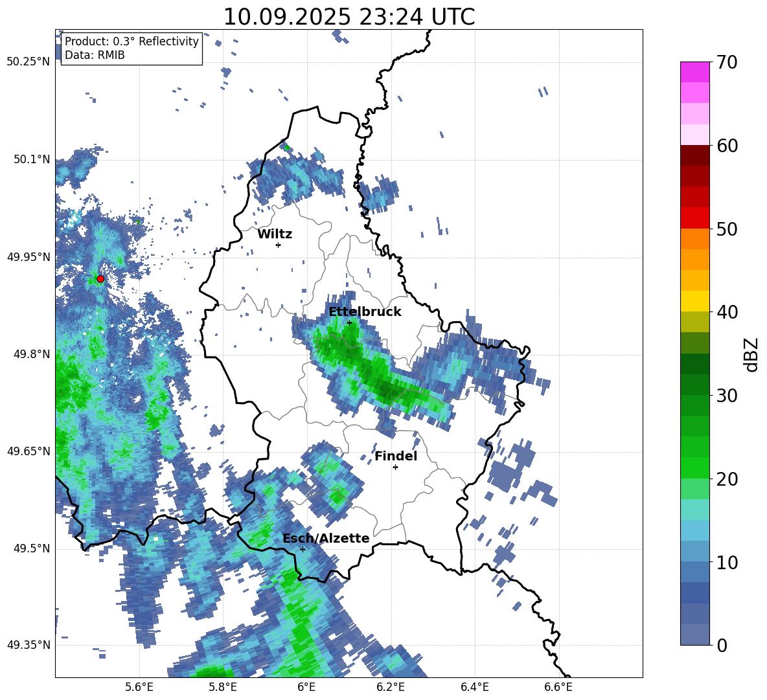Click the 5.8°E longitude label

223,688
